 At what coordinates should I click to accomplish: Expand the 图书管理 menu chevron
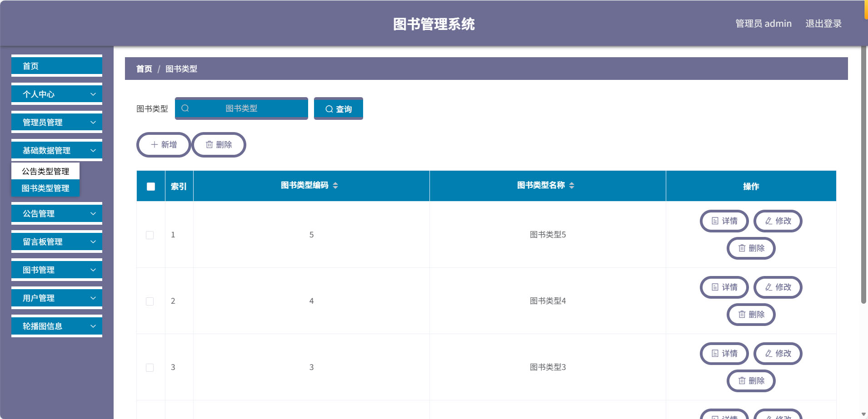click(93, 270)
